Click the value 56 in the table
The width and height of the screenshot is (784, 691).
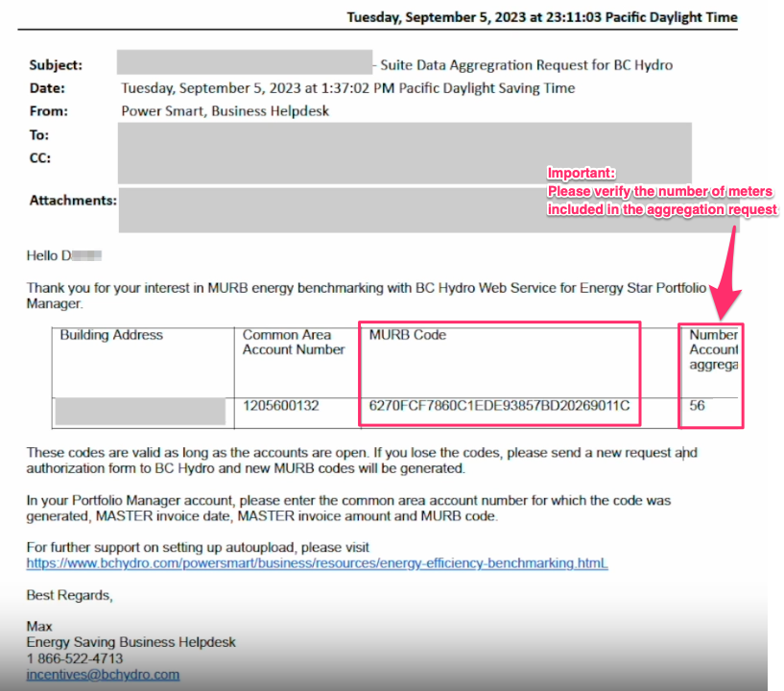[x=698, y=406]
